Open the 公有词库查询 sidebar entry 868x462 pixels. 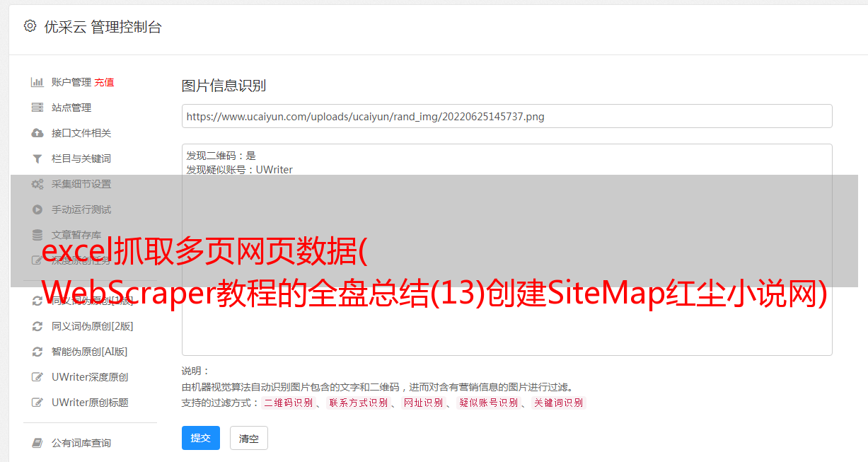click(81, 443)
